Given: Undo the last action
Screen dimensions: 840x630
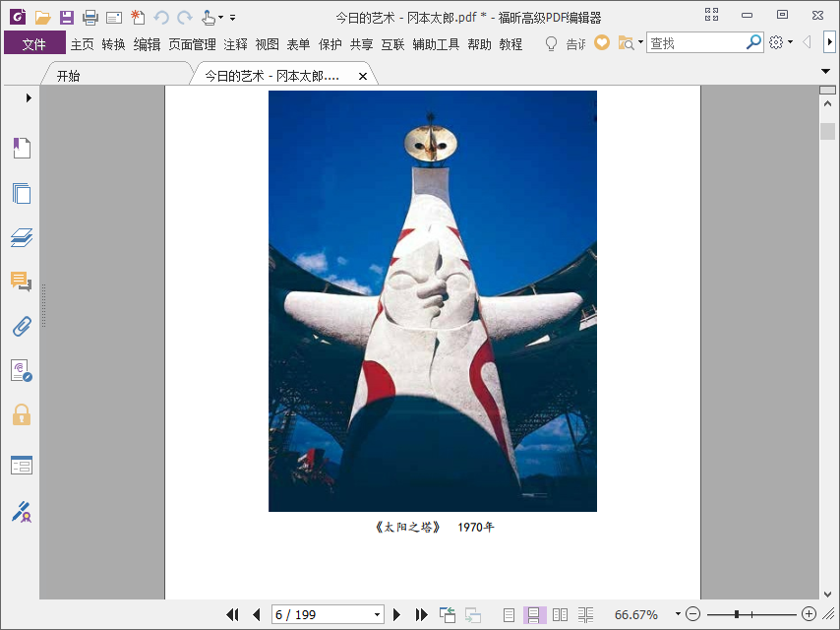Looking at the screenshot, I should [x=161, y=18].
